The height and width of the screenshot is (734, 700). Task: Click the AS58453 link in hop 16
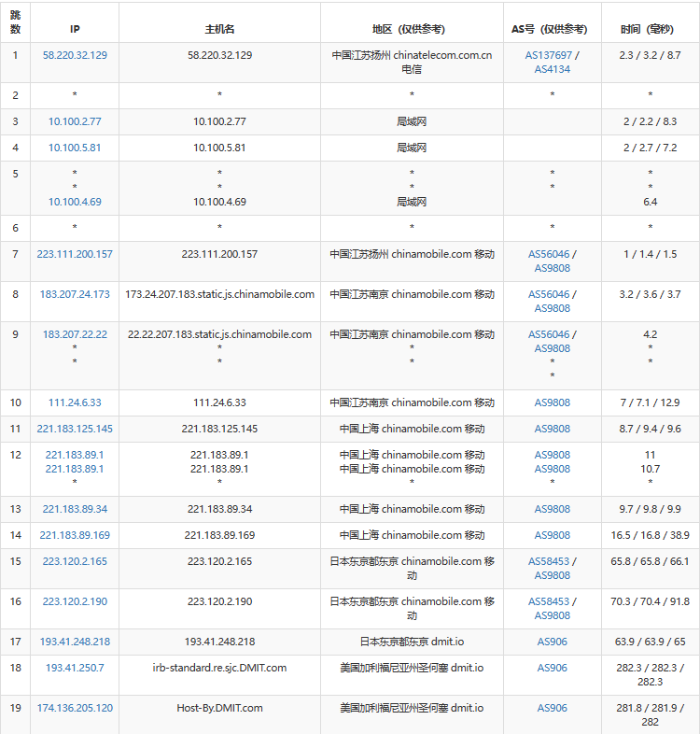click(549, 602)
